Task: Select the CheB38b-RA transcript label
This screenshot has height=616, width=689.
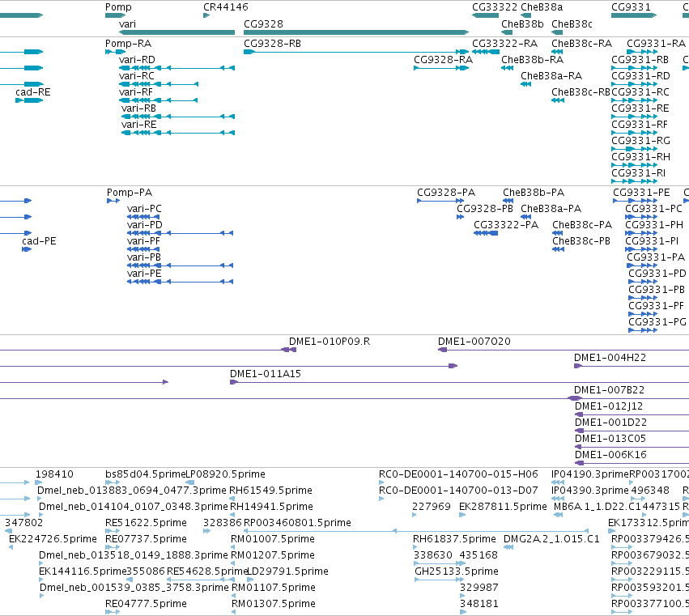Action: point(532,60)
